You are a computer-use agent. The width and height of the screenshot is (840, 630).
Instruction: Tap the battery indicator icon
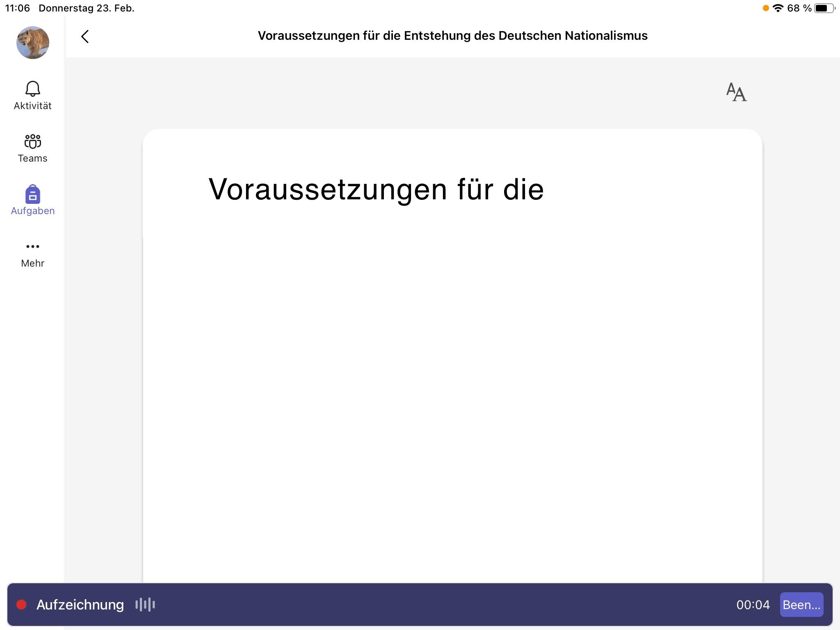point(824,8)
